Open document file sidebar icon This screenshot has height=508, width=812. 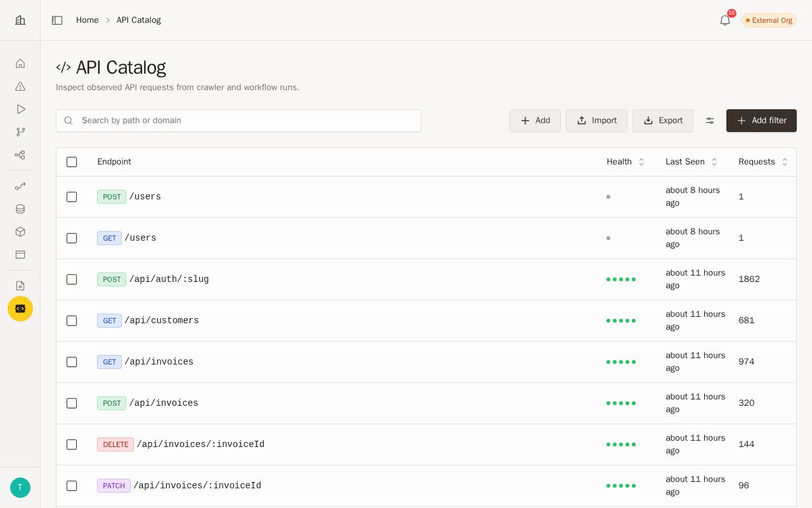20,286
